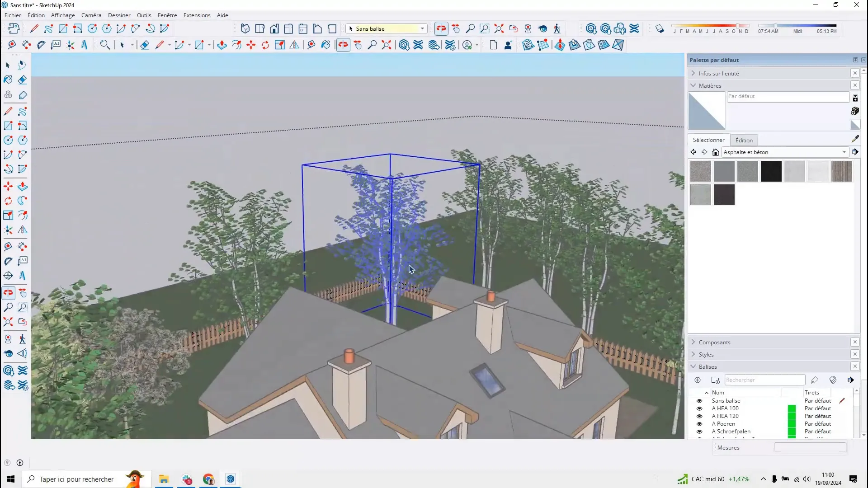The height and width of the screenshot is (488, 868).
Task: Toggle visibility of A HEA 100 tag
Action: (x=699, y=408)
